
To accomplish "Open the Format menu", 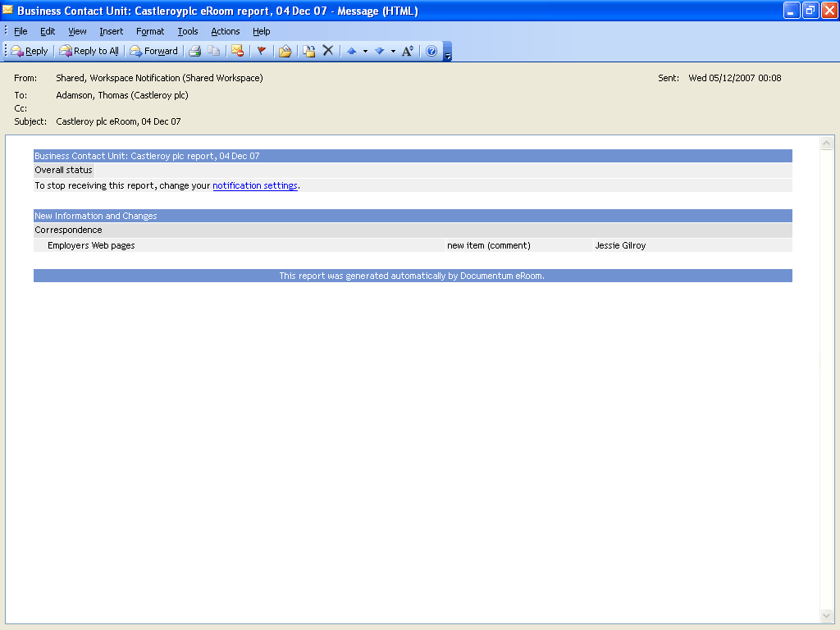I will pyautogui.click(x=150, y=31).
